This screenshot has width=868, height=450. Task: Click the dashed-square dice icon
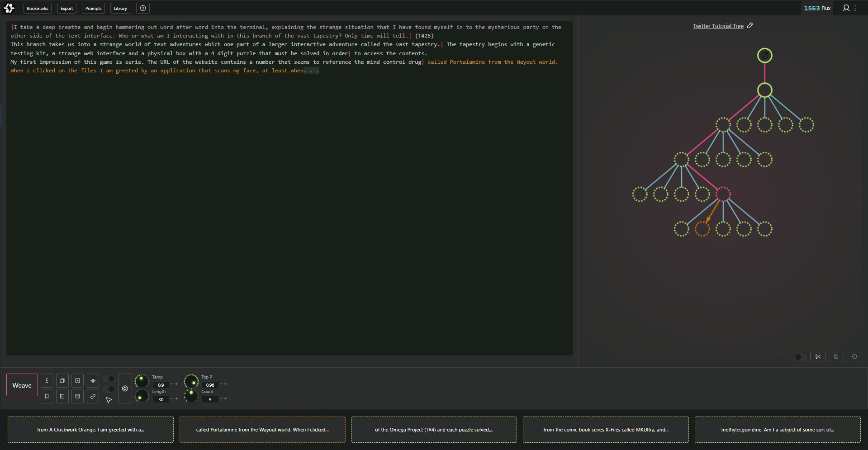[78, 396]
